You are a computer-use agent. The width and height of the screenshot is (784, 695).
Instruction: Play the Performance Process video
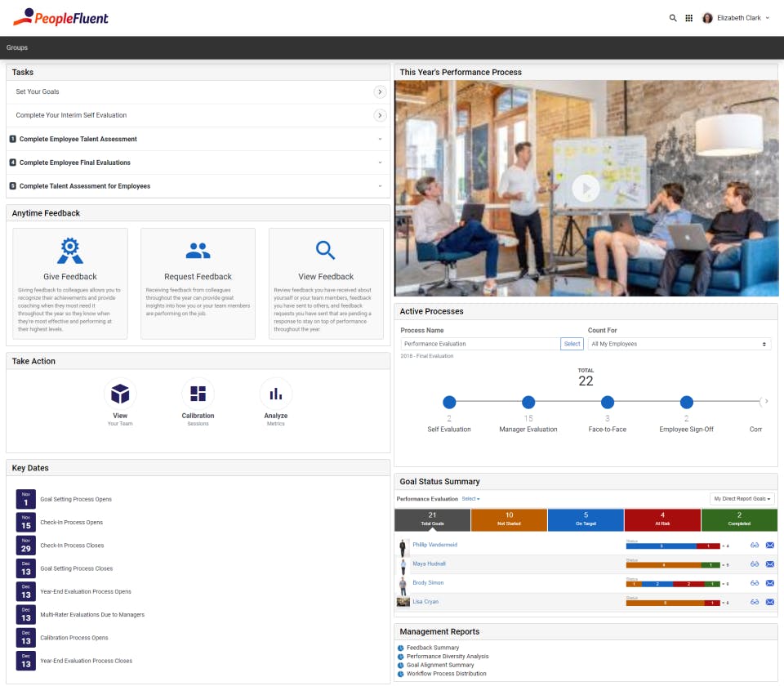coord(586,187)
